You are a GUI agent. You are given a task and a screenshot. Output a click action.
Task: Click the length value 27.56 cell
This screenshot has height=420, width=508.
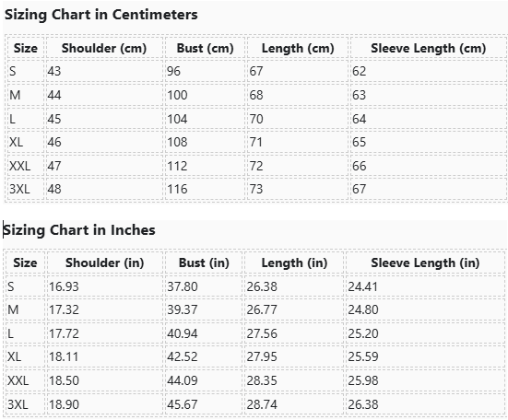click(294, 333)
